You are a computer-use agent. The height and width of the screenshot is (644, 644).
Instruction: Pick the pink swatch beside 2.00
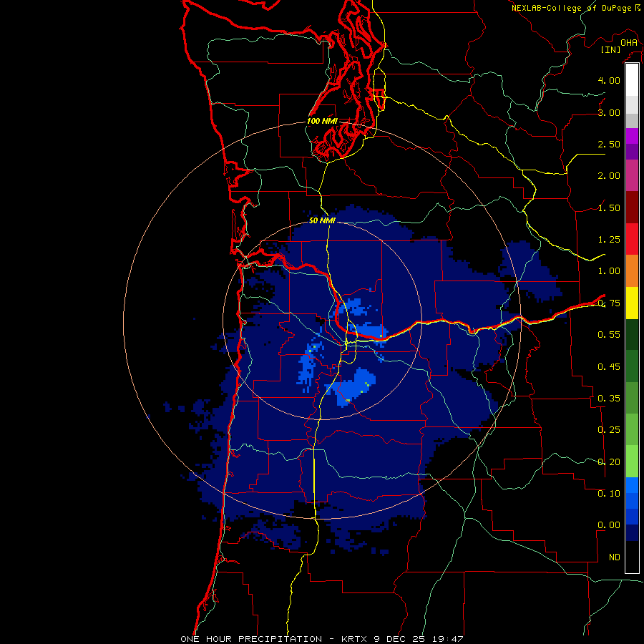(x=632, y=175)
